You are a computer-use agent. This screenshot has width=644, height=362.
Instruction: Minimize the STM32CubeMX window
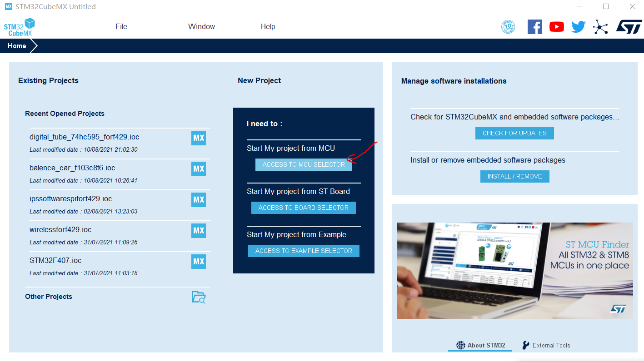coord(579,6)
